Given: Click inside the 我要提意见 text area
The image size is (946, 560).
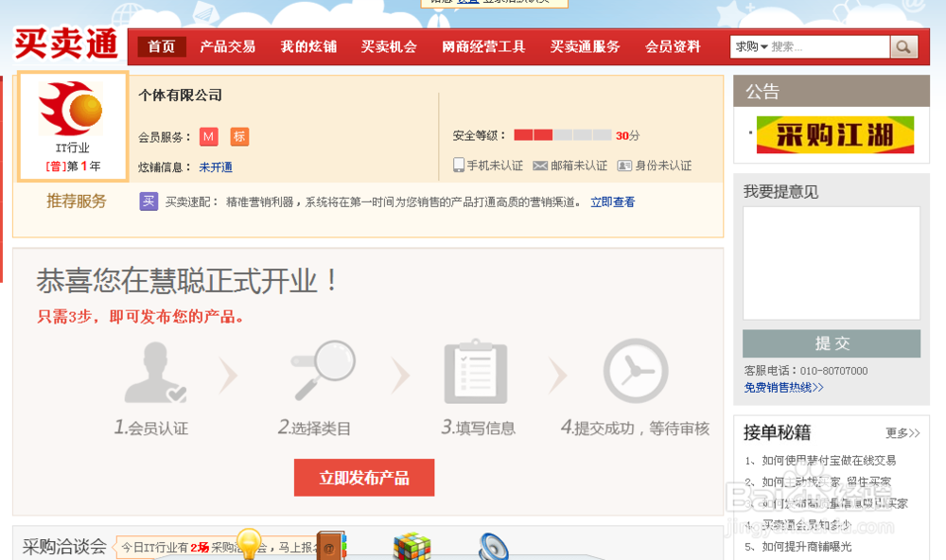Looking at the screenshot, I should pos(832,263).
